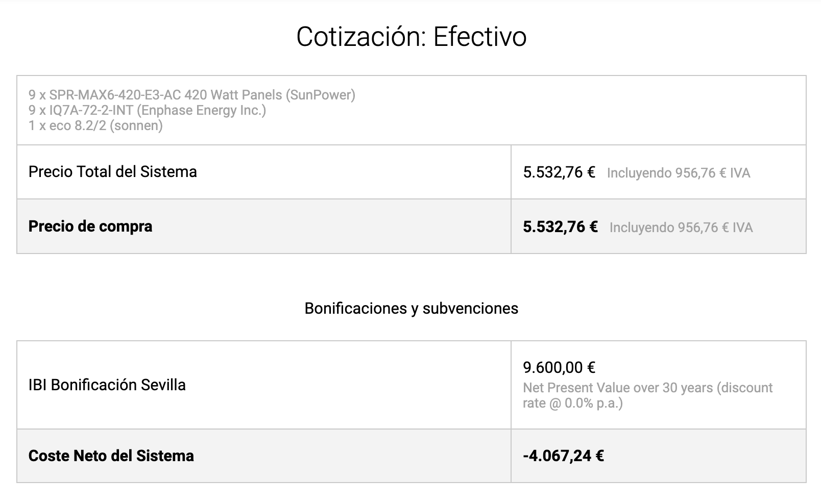
Task: Click the Precio de compra label
Action: click(90, 226)
